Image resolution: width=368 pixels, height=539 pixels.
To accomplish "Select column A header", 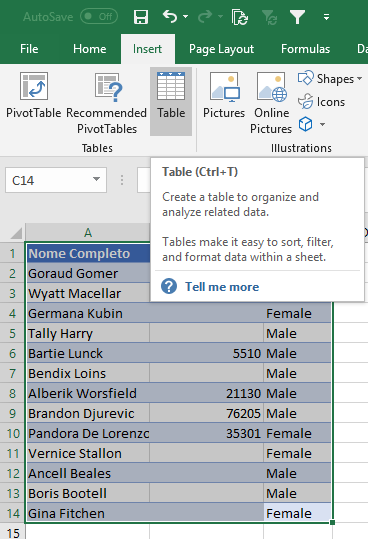I will click(x=88, y=233).
